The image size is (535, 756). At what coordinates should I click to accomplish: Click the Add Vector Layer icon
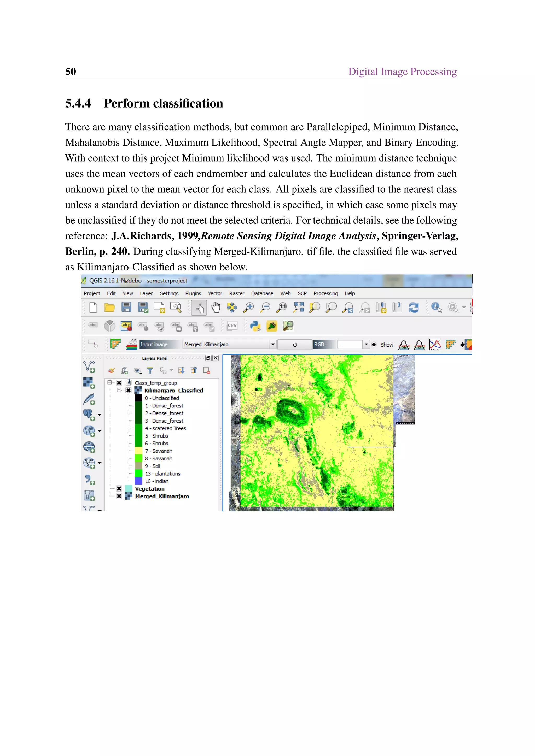[89, 366]
